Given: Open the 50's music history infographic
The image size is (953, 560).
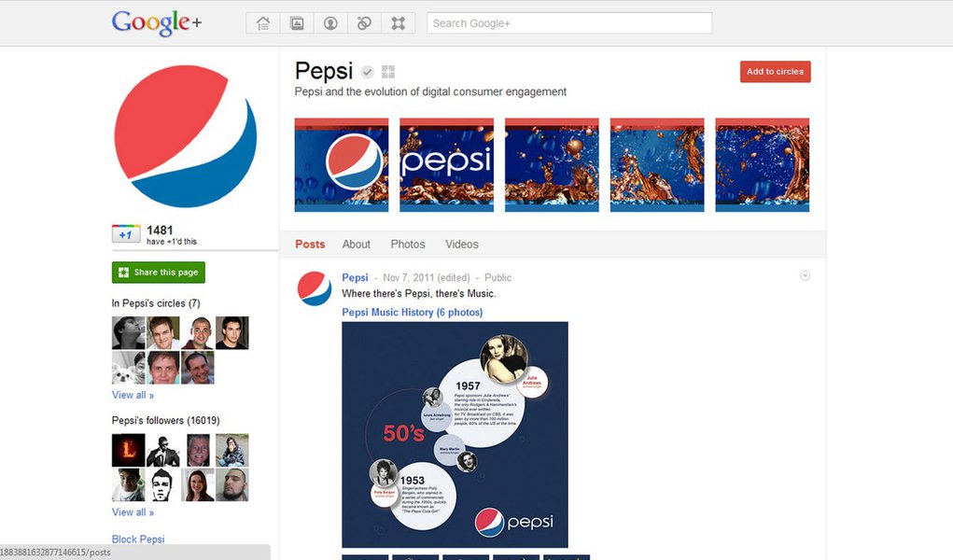Looking at the screenshot, I should click(x=455, y=435).
